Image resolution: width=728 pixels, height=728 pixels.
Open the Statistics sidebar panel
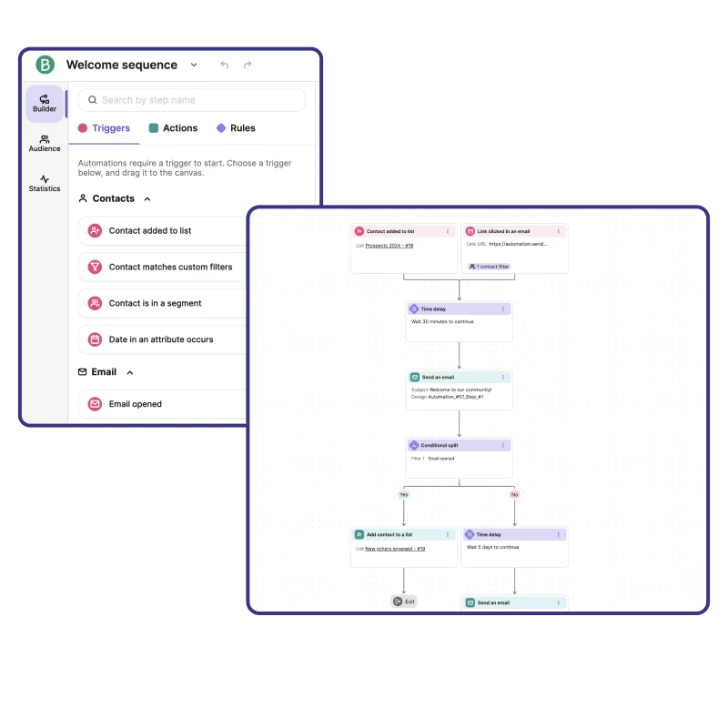point(45,183)
